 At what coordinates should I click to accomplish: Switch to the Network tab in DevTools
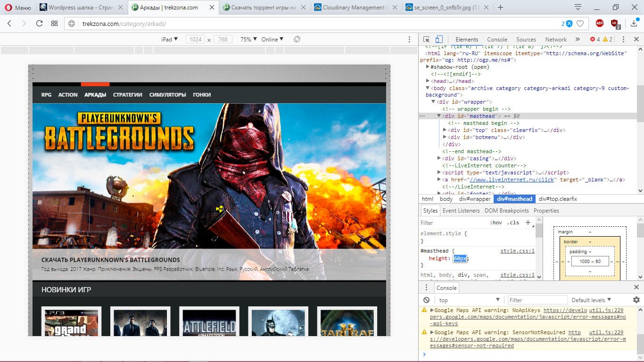556,40
